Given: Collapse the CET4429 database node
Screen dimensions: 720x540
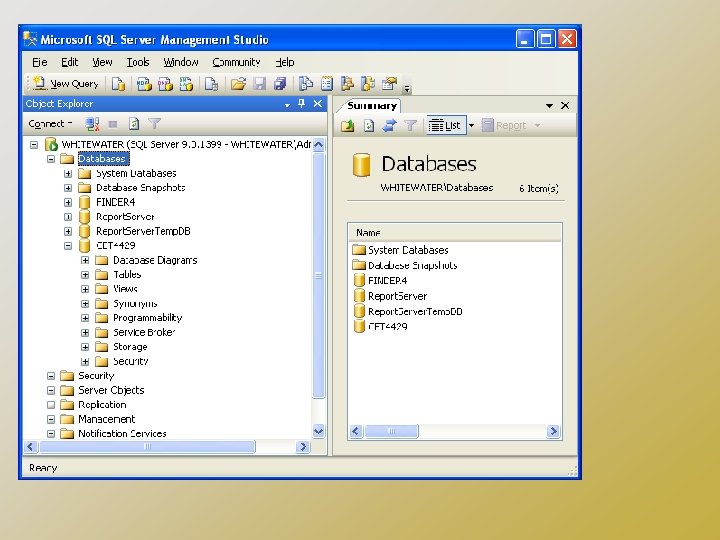Looking at the screenshot, I should [68, 246].
